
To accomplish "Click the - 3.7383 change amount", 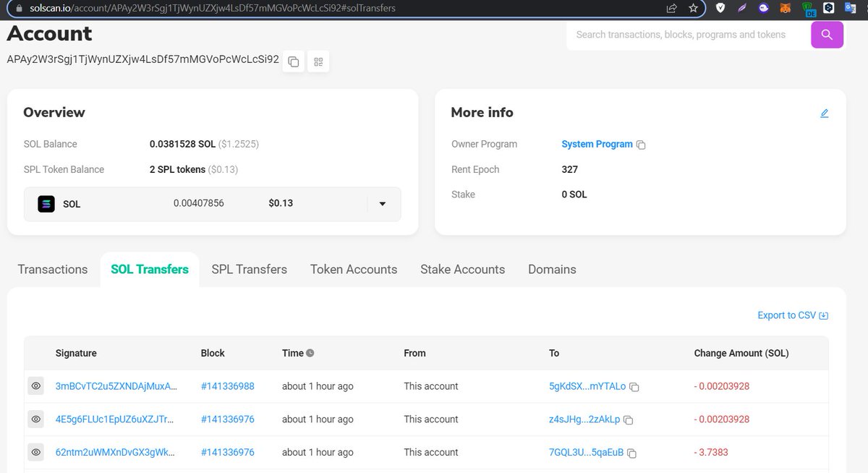I will (711, 453).
